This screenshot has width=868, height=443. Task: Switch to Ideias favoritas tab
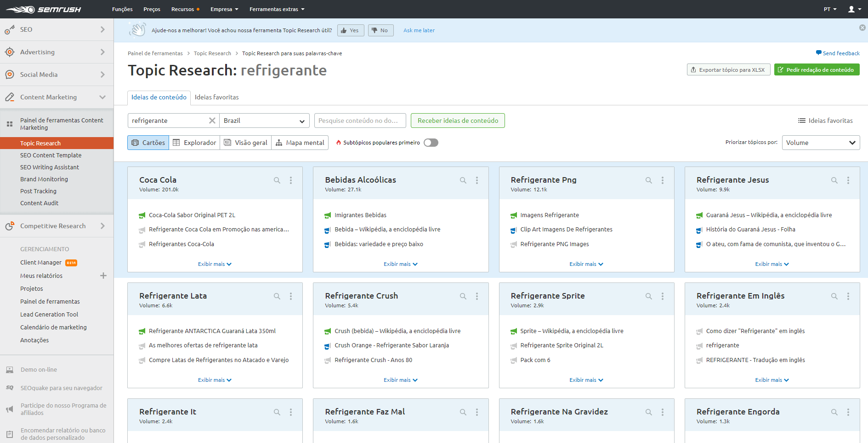click(x=216, y=97)
